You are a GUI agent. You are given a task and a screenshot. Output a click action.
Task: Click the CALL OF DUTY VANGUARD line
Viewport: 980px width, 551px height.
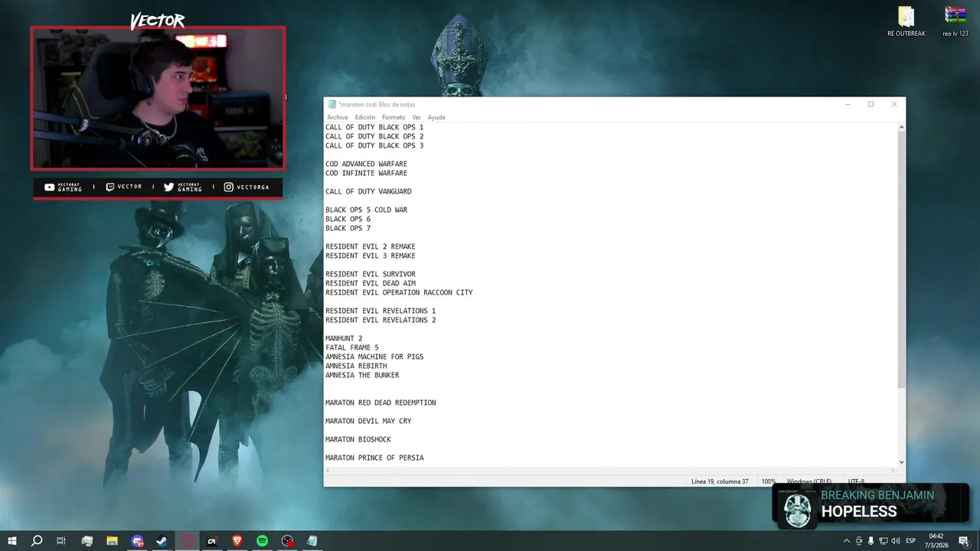tap(368, 191)
